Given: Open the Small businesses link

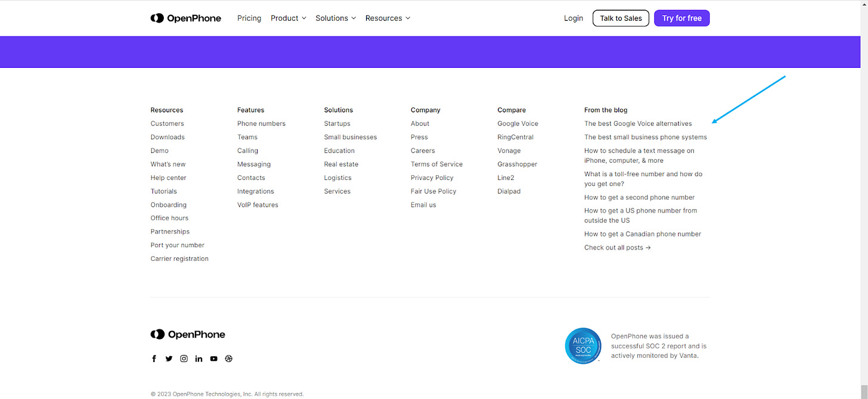Looking at the screenshot, I should (351, 137).
